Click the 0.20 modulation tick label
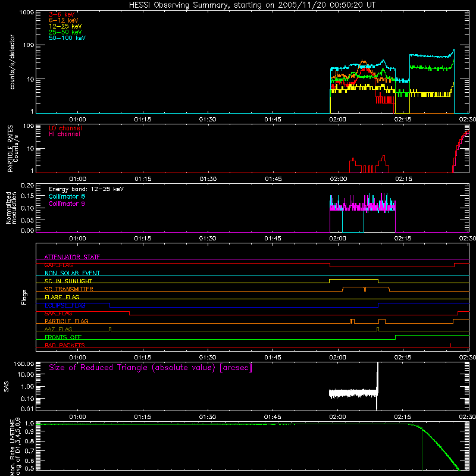476x476 pixels. (27, 186)
